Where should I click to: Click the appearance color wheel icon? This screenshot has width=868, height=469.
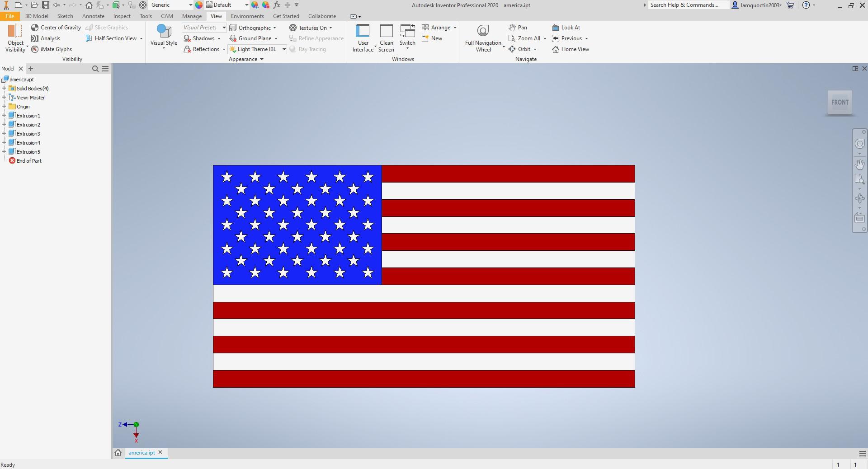pos(199,5)
